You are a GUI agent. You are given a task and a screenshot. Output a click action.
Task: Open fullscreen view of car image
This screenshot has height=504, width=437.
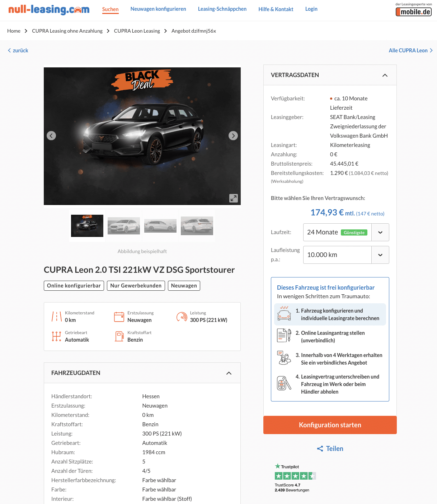[x=234, y=198]
